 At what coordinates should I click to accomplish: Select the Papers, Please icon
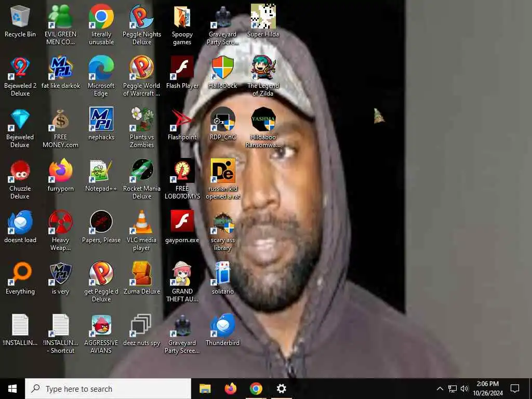pyautogui.click(x=101, y=222)
